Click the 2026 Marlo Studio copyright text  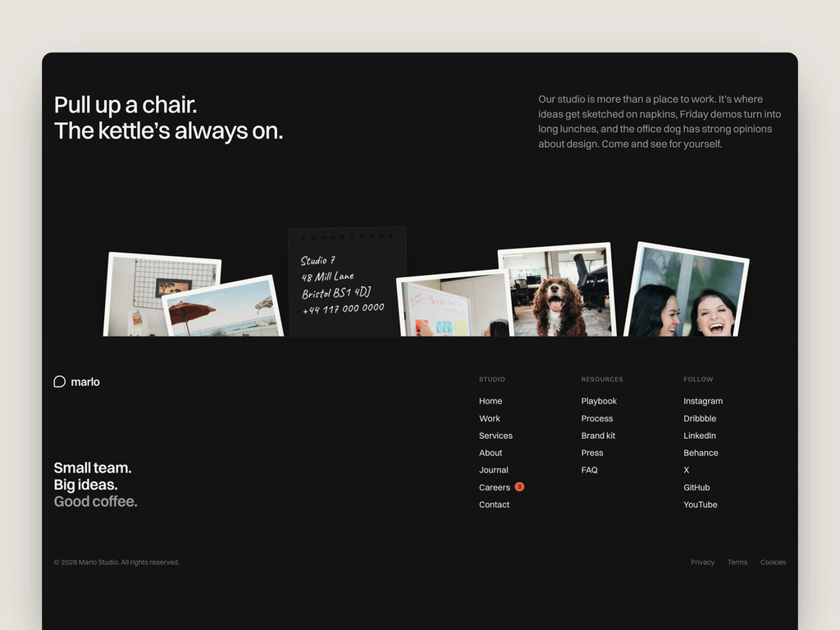116,562
